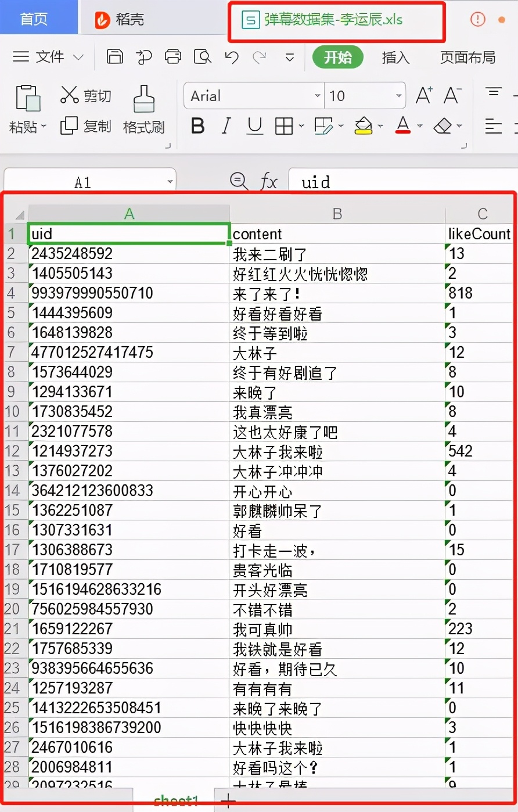
Task: Click the Undo arrow
Action: [x=232, y=57]
